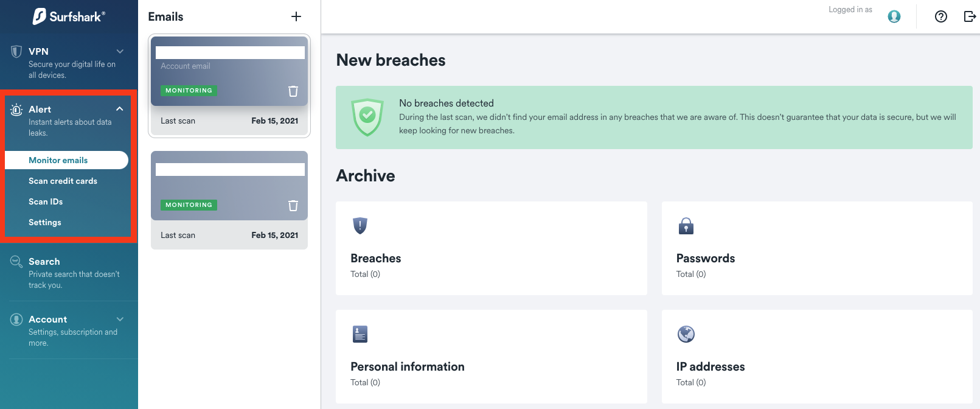The height and width of the screenshot is (409, 980).
Task: Click MONITORING badge on second email card
Action: point(189,205)
